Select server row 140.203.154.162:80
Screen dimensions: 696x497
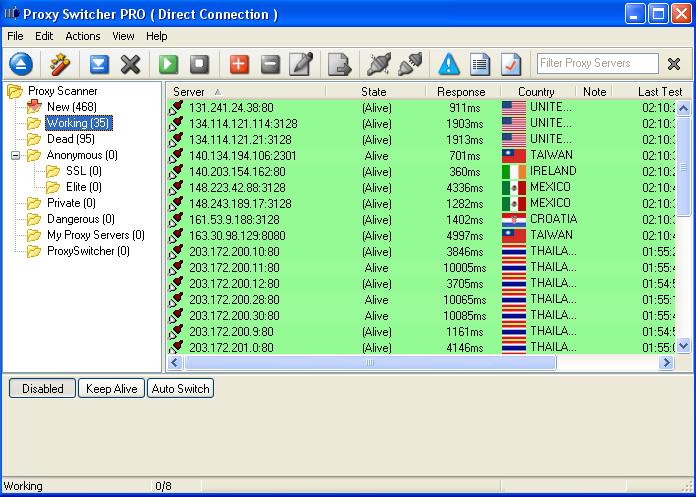point(422,172)
